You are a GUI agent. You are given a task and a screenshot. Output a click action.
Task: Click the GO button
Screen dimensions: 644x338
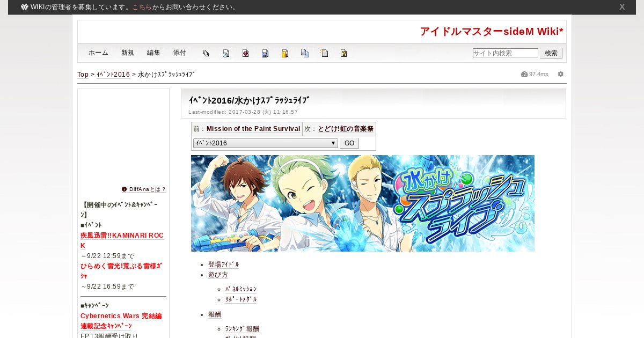[x=349, y=143]
